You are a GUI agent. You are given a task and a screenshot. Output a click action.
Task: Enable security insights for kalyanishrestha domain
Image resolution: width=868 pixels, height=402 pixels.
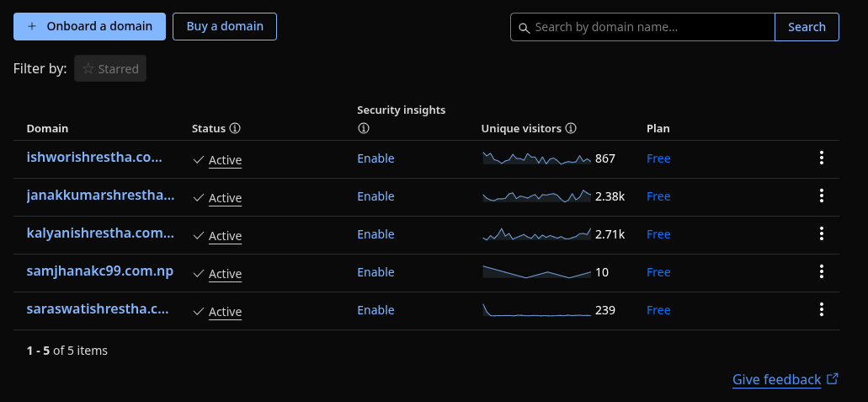point(375,234)
